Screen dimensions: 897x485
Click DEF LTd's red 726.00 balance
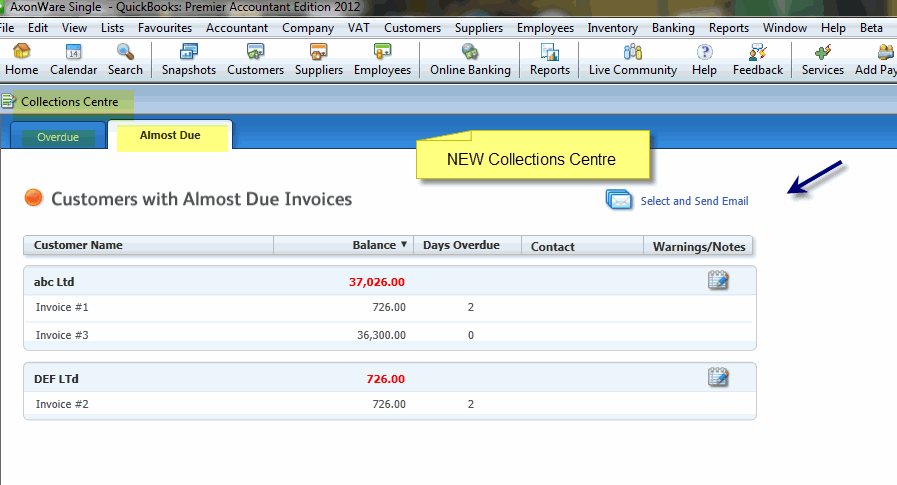[386, 379]
